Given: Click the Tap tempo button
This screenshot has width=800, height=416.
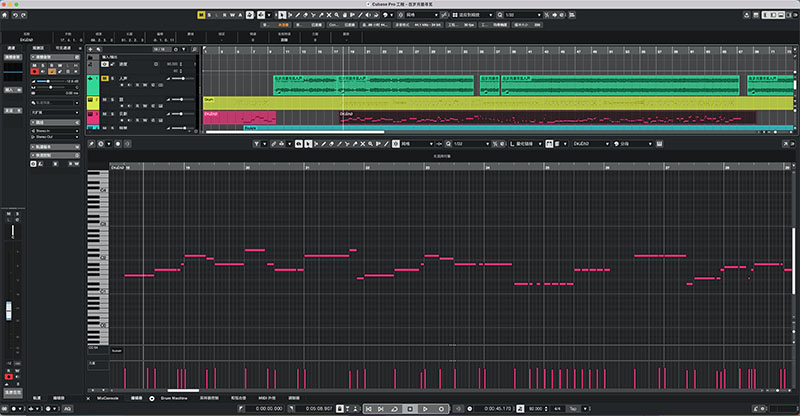Looking at the screenshot, I should coord(573,409).
